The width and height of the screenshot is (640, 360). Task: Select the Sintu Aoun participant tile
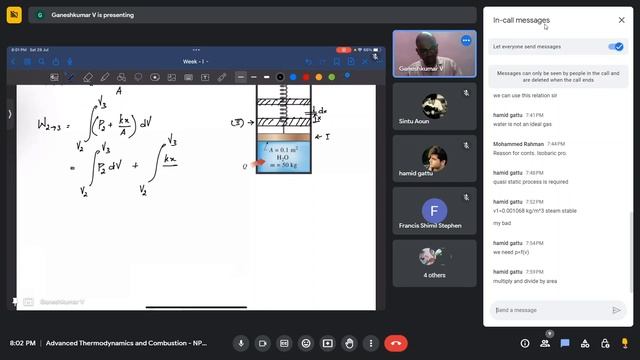[x=434, y=107]
